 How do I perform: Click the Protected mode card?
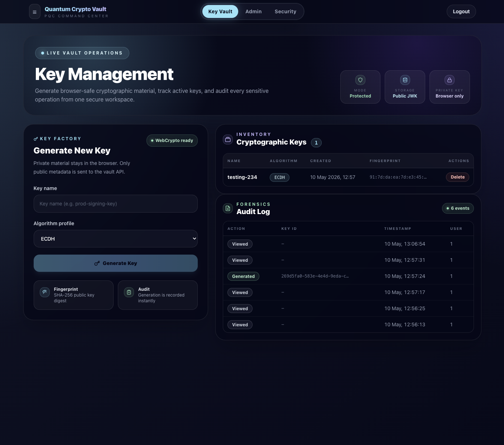360,87
